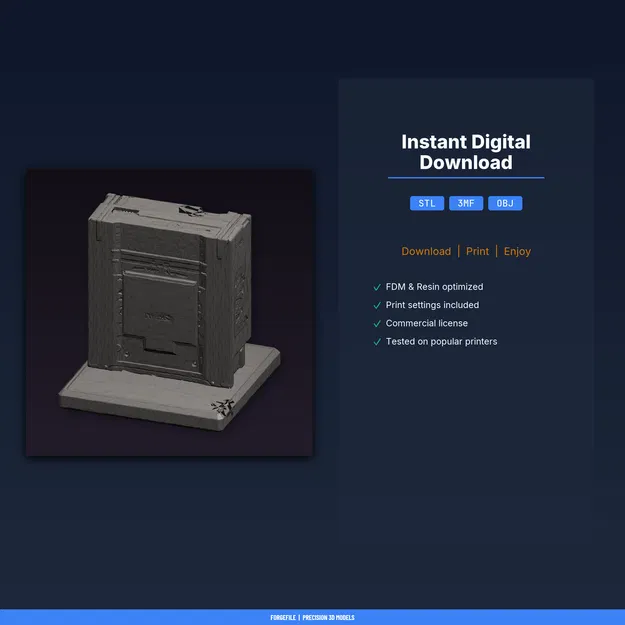The image size is (625, 625).
Task: Click the 3MF format badge
Action: [x=466, y=203]
